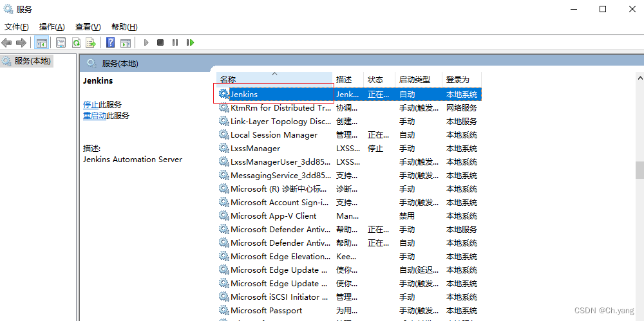Maximize the 服务 window
The width and height of the screenshot is (644, 321).
(603, 9)
